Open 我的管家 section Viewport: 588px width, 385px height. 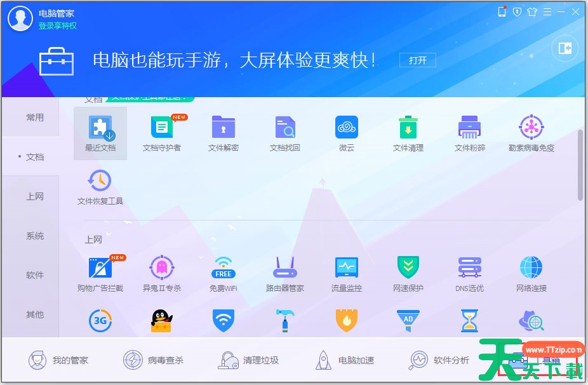58,360
